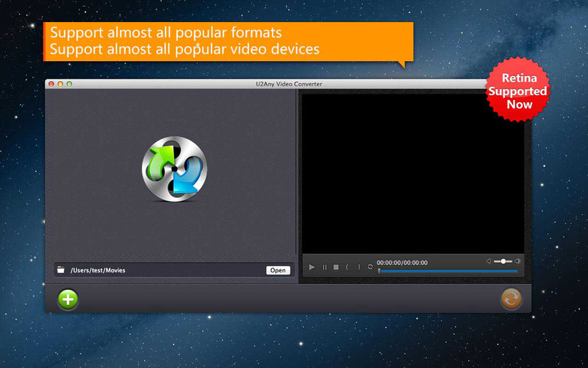Maximize the window with green button
Image resolution: width=588 pixels, height=368 pixels.
click(x=69, y=84)
